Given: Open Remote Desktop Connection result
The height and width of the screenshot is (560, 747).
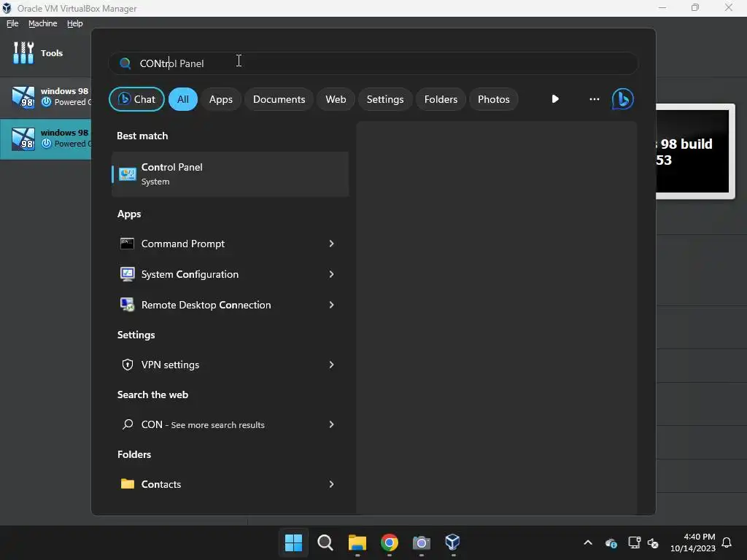Looking at the screenshot, I should coord(230,305).
